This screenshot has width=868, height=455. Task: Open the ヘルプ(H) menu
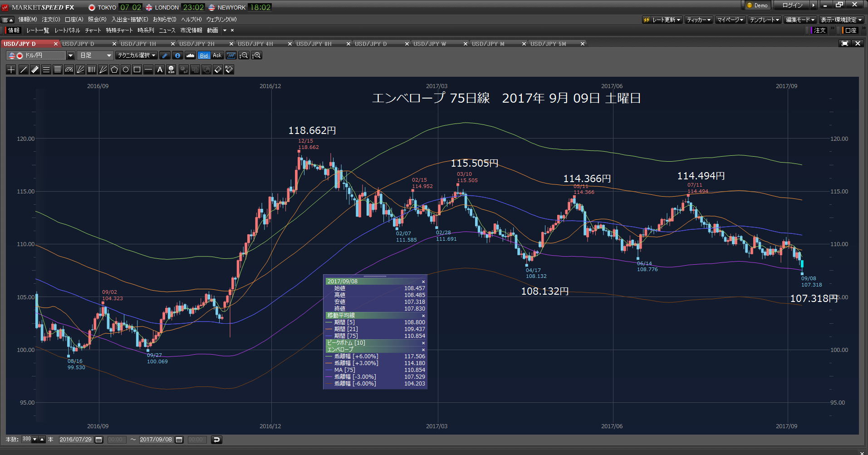[x=191, y=20]
